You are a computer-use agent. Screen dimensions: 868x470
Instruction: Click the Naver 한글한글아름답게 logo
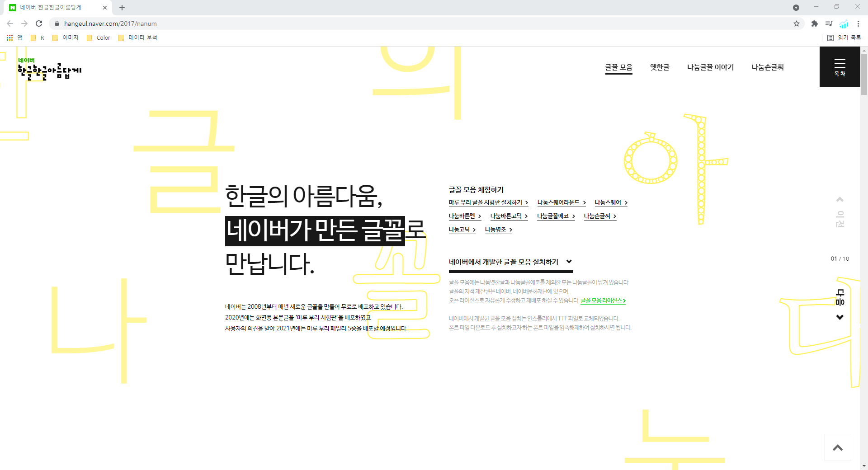(x=50, y=69)
